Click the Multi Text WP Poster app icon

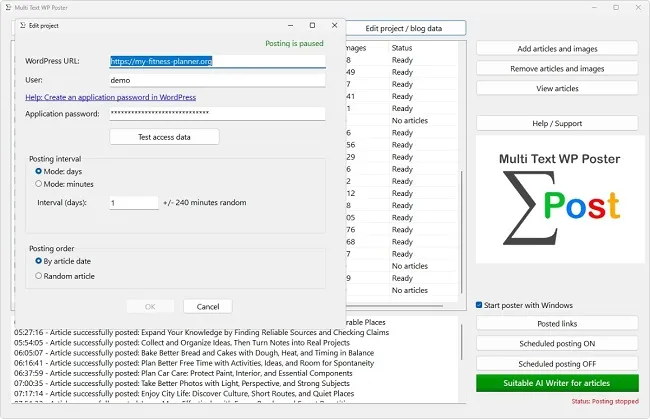(x=8, y=7)
